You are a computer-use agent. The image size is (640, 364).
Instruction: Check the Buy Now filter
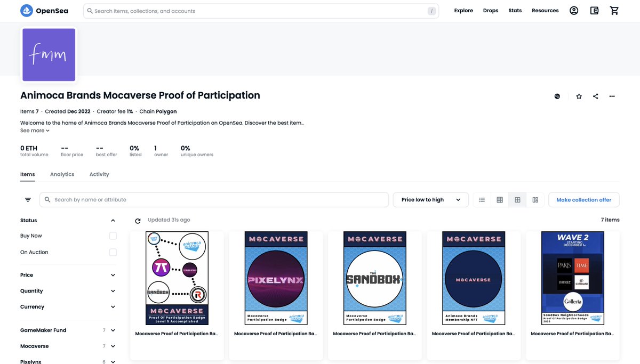[x=113, y=236]
